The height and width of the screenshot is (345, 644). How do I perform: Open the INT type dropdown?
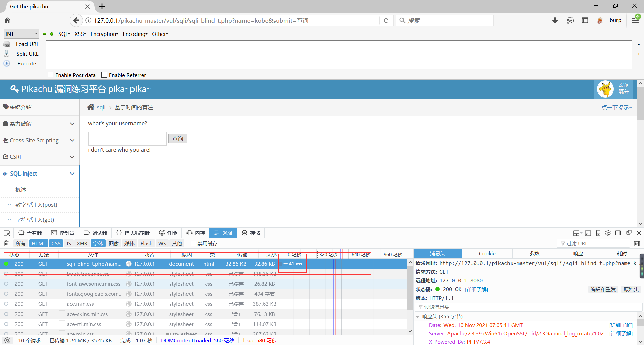click(x=21, y=34)
